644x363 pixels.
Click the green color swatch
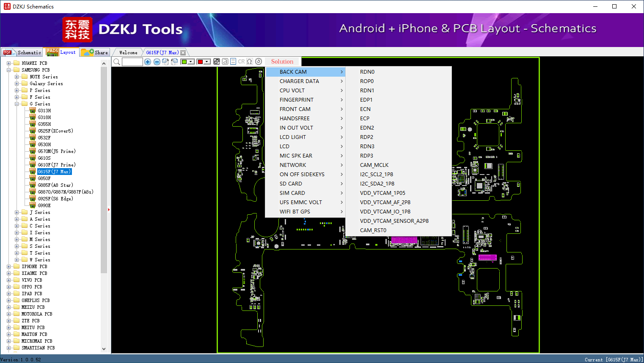[x=184, y=62]
